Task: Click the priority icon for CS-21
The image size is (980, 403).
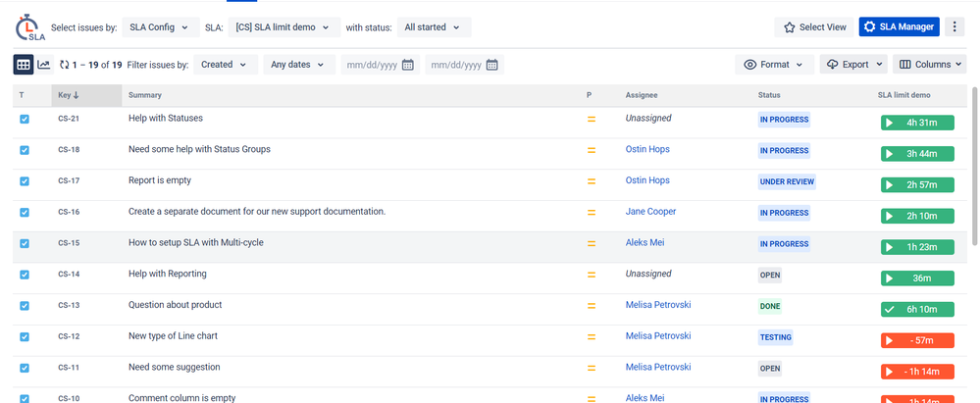Action: (592, 119)
